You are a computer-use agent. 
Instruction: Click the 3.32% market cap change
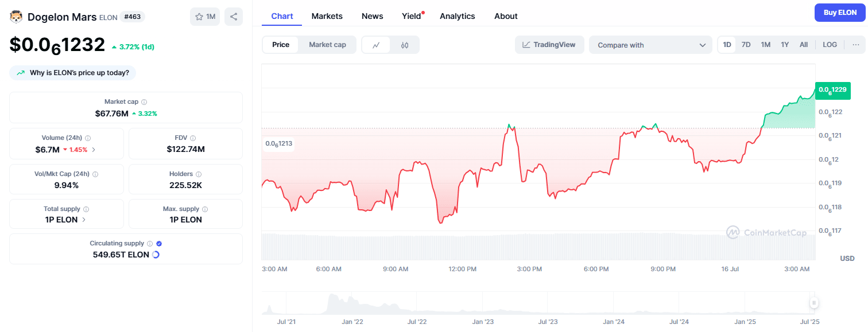click(144, 114)
